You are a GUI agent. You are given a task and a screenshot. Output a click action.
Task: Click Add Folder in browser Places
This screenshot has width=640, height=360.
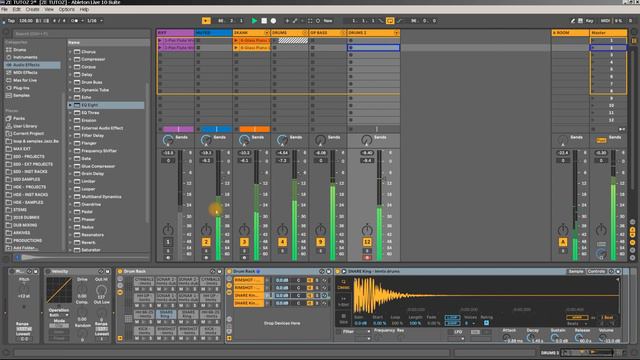click(26, 248)
